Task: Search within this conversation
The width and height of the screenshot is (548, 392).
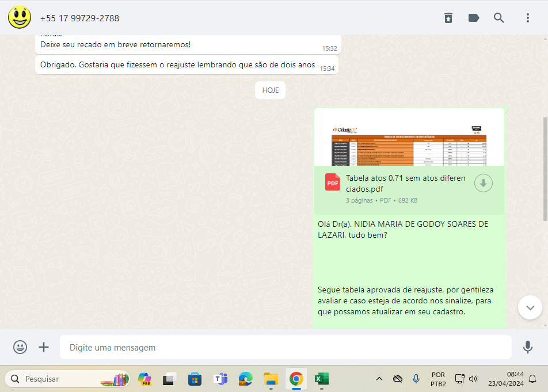Action: point(499,18)
